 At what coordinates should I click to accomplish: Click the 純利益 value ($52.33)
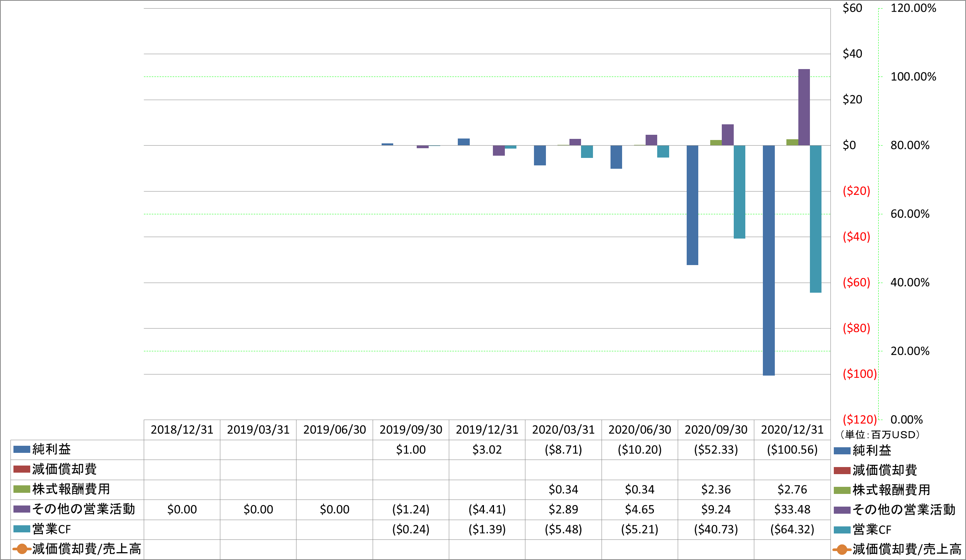pyautogui.click(x=716, y=449)
